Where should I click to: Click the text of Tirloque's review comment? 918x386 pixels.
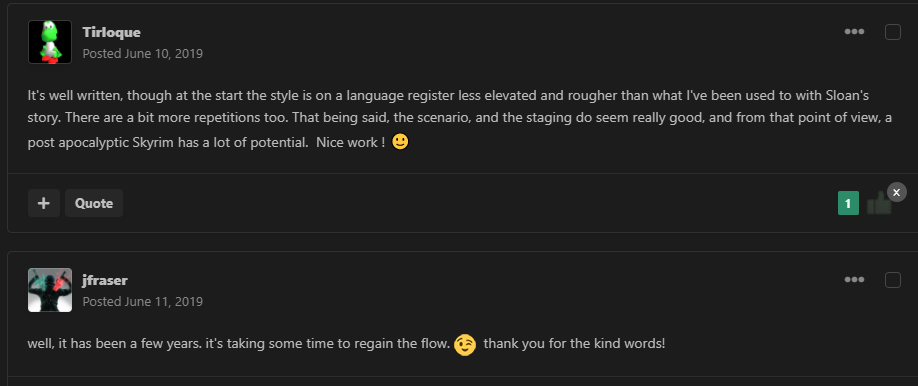pyautogui.click(x=460, y=119)
